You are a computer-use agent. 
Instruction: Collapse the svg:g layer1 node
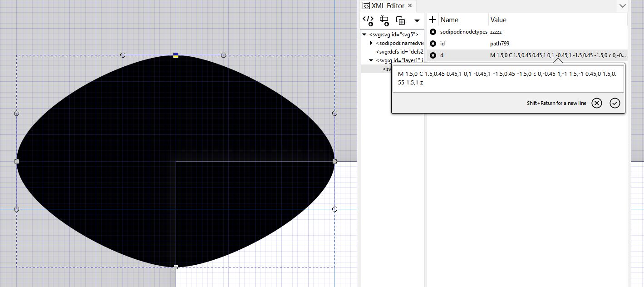[371, 60]
